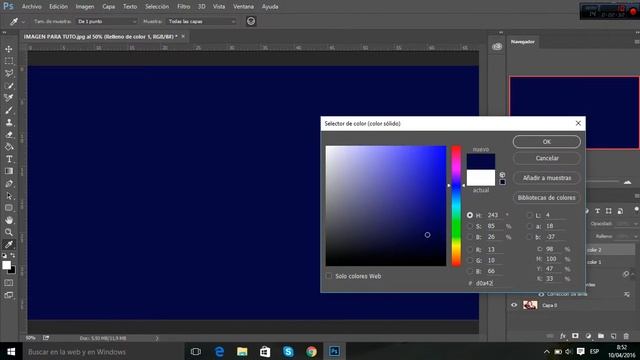Select the Paint Bucket tool
The width and height of the screenshot is (640, 360).
coord(9,147)
